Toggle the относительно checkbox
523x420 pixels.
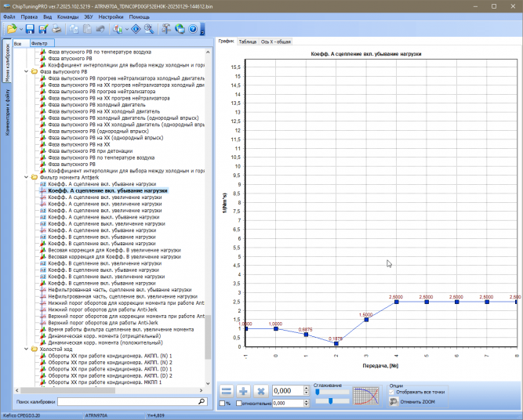pyautogui.click(x=239, y=404)
